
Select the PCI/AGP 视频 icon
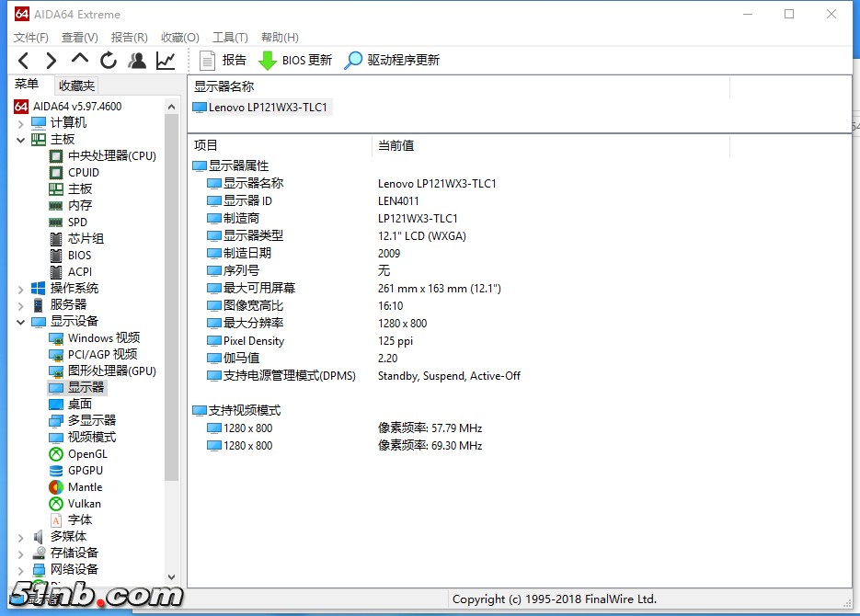coord(56,355)
